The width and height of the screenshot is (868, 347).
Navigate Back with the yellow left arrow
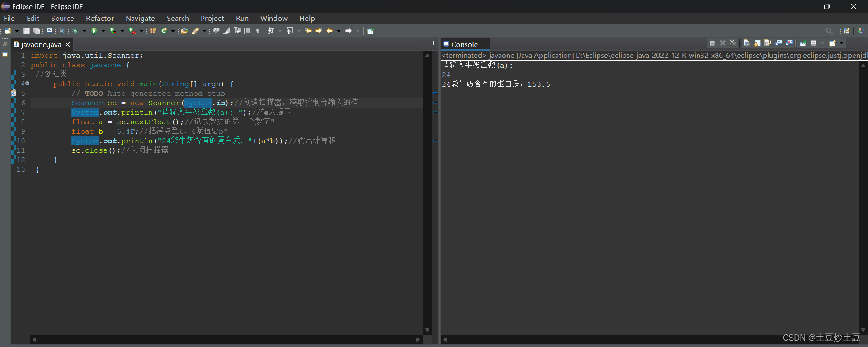tap(329, 31)
